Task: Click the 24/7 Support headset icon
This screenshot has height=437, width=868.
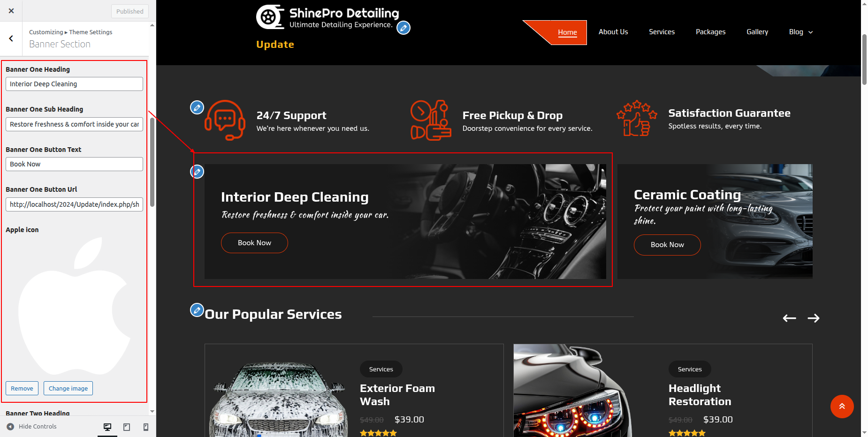Action: [x=225, y=120]
